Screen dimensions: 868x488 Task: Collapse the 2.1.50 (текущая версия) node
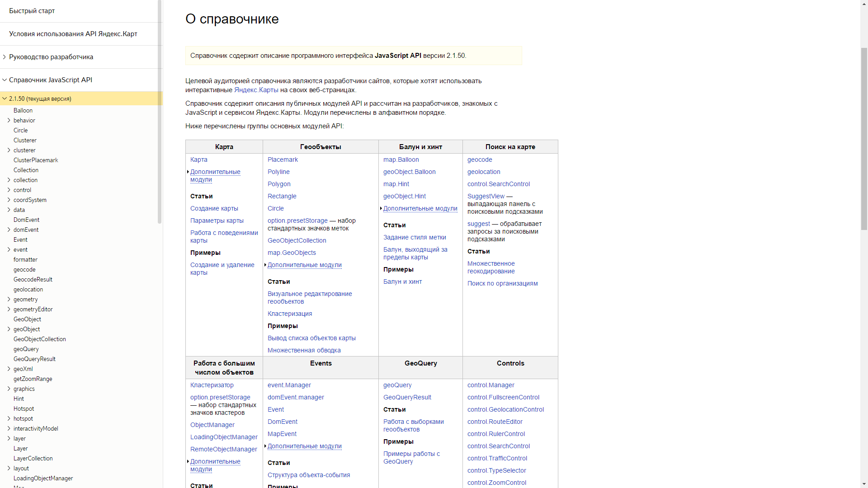click(x=5, y=99)
